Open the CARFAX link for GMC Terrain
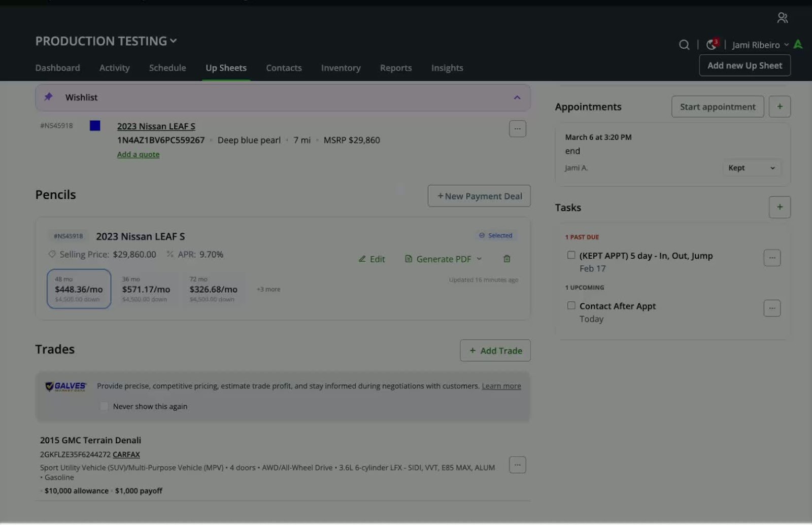 click(126, 455)
